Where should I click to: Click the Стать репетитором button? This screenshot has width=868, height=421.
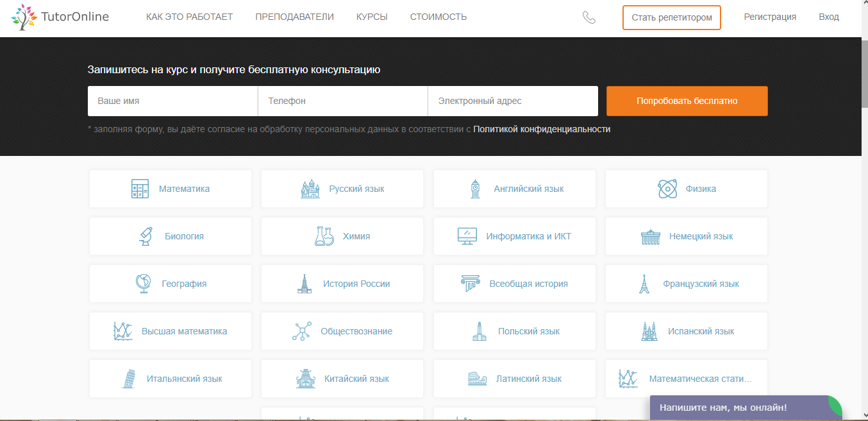coord(672,17)
